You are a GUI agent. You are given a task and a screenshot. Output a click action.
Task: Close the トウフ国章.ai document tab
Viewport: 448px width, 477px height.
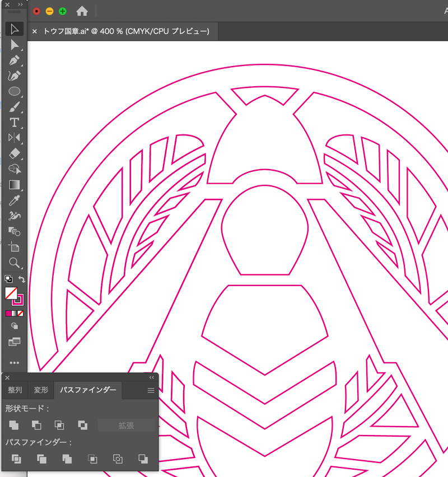[35, 31]
